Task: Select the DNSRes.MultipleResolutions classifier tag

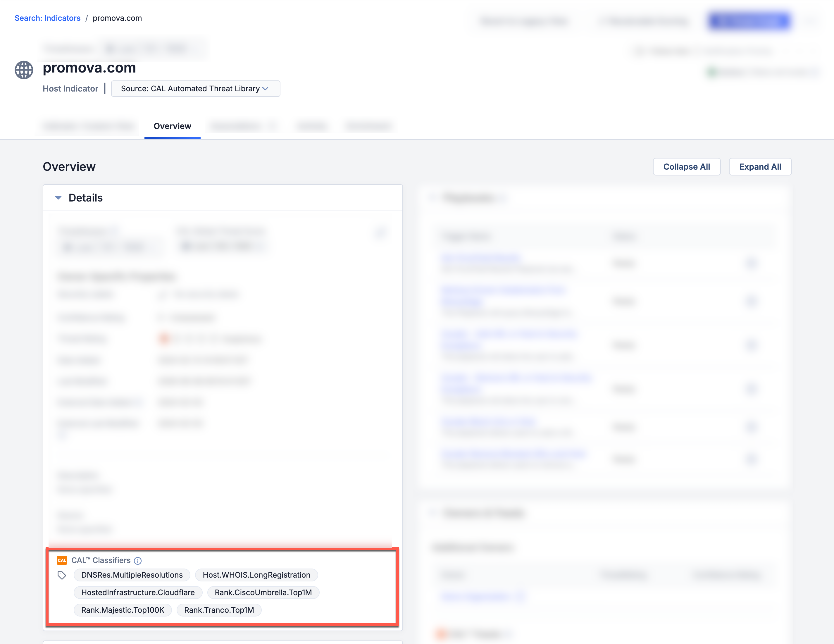Action: [x=132, y=575]
